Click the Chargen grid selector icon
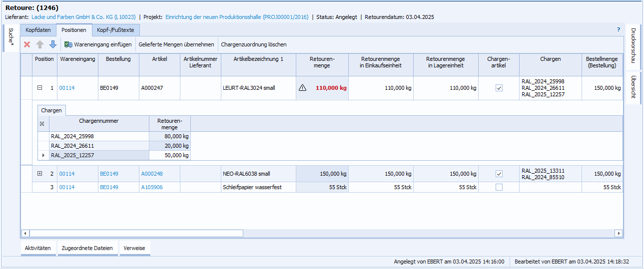The height and width of the screenshot is (269, 644). 41,123
